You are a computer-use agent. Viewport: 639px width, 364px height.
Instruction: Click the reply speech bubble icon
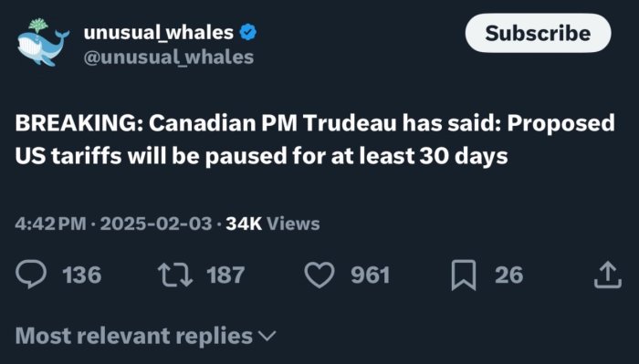point(31,274)
